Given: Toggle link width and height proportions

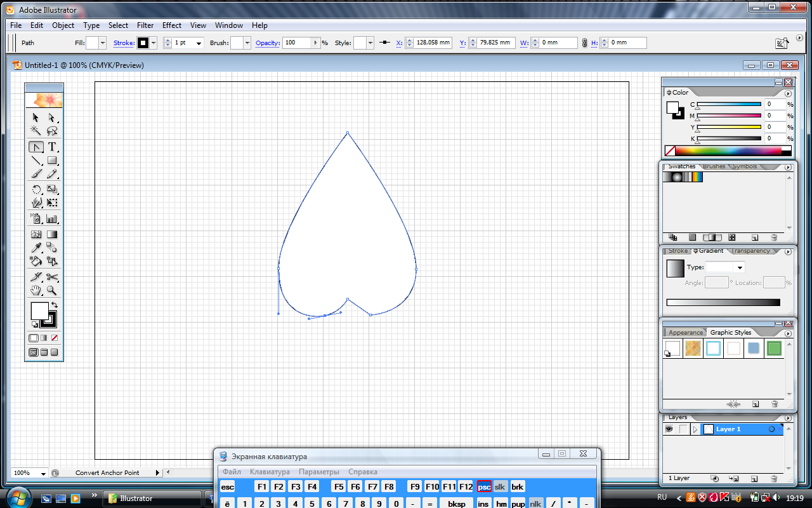Looking at the screenshot, I should pyautogui.click(x=584, y=43).
